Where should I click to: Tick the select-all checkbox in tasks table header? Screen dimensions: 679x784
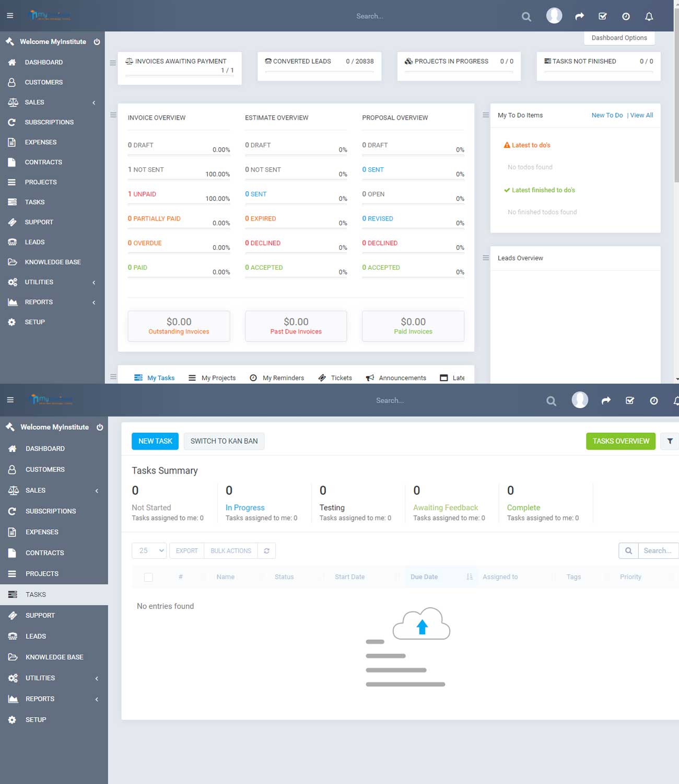[x=148, y=577]
